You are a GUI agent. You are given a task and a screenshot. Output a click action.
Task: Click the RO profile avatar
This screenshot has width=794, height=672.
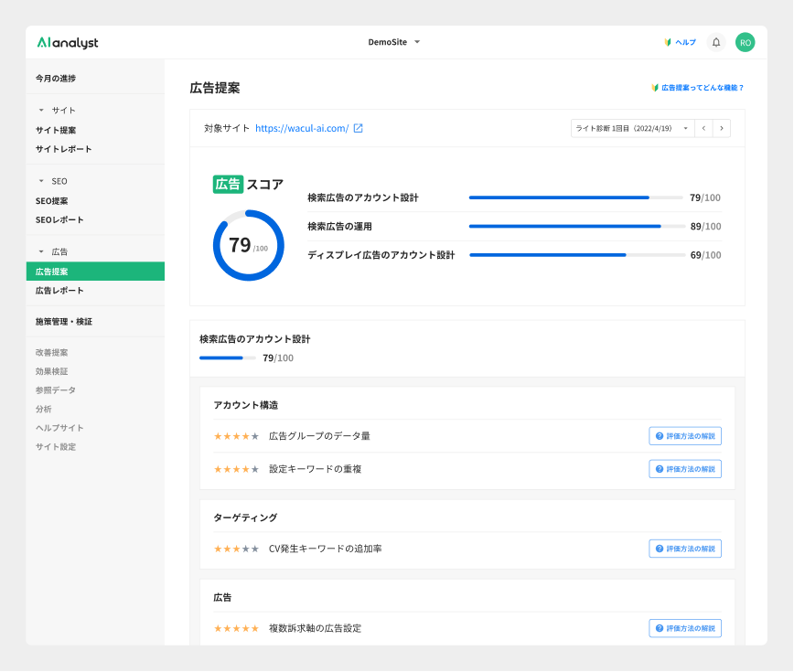point(745,41)
